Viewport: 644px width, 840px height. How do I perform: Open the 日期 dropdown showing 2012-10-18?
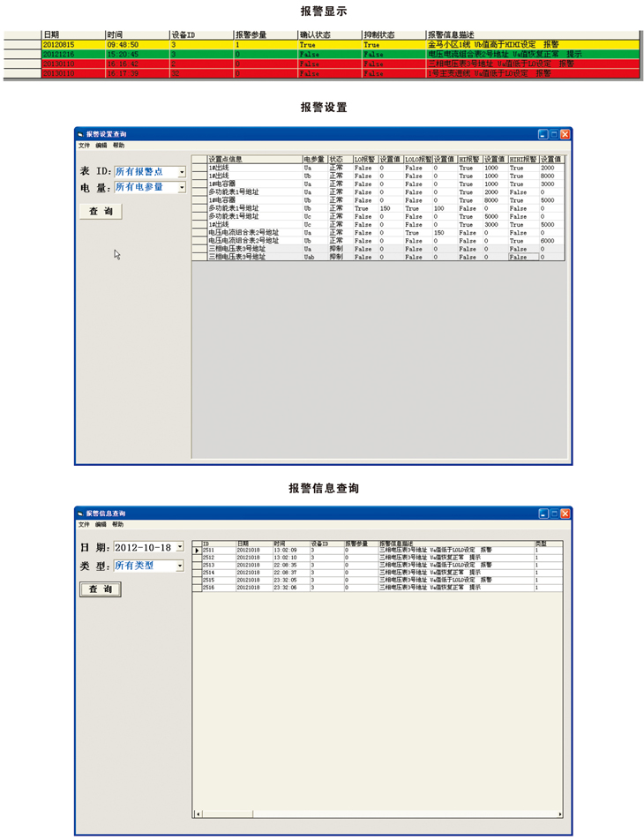tap(180, 548)
